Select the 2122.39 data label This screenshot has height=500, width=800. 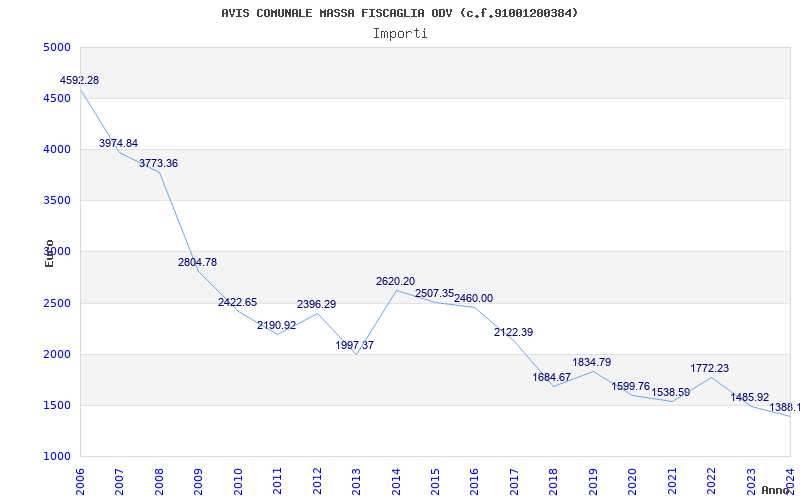pyautogui.click(x=513, y=332)
